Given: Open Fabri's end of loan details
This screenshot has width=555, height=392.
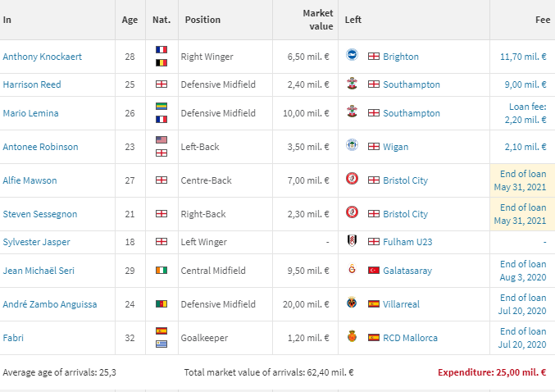Looking at the screenshot, I should tap(523, 337).
